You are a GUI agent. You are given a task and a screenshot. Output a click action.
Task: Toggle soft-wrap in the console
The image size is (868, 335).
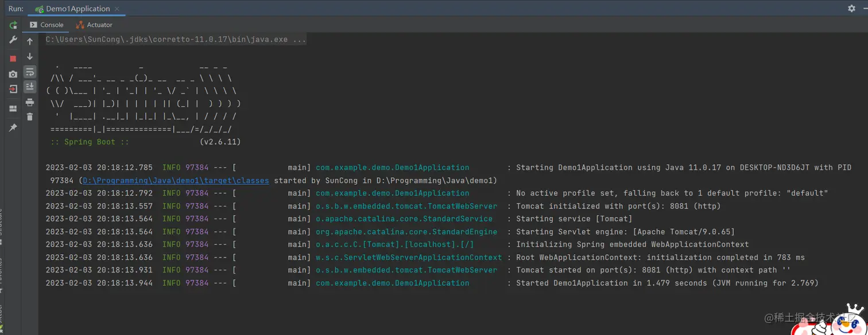[x=30, y=72]
